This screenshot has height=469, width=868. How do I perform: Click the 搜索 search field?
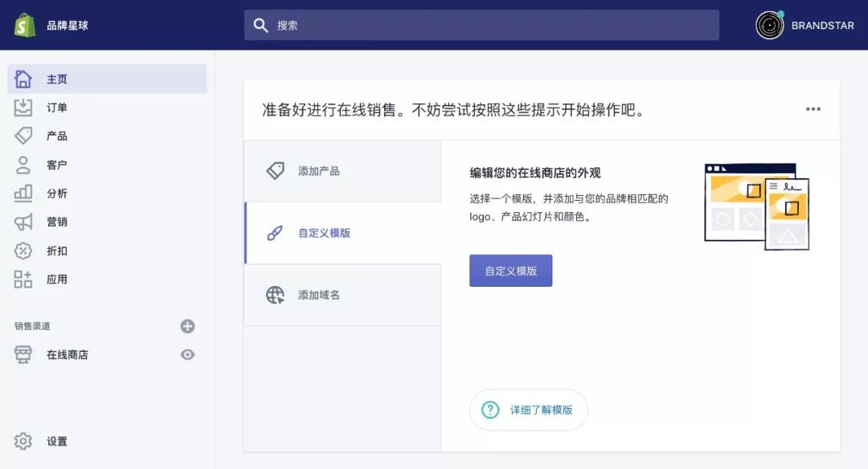tap(481, 25)
